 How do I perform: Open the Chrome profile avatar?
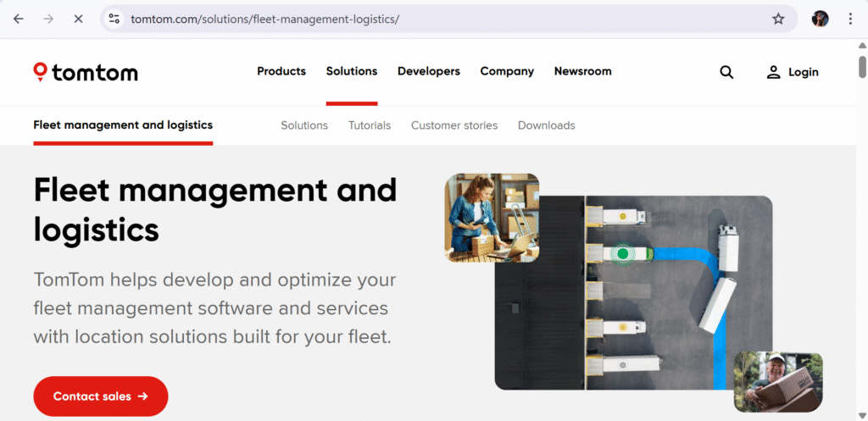[x=820, y=19]
